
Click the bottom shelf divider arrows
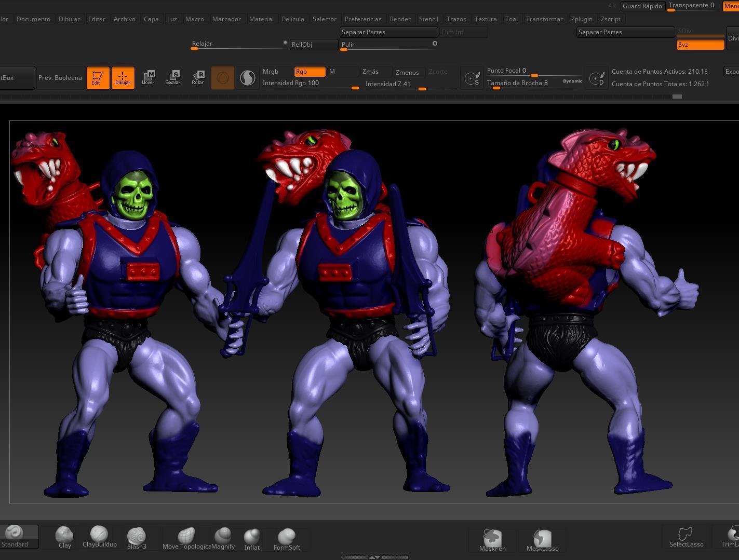tap(374, 557)
